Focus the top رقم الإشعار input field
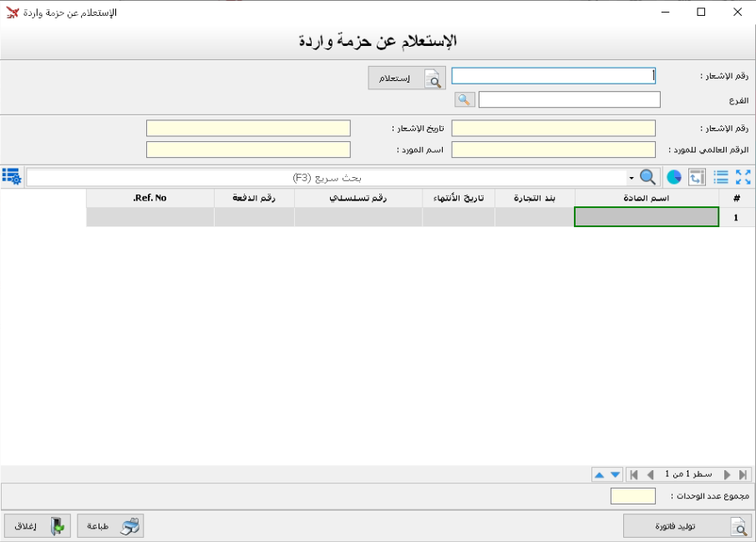This screenshot has height=542, width=756. 553,76
